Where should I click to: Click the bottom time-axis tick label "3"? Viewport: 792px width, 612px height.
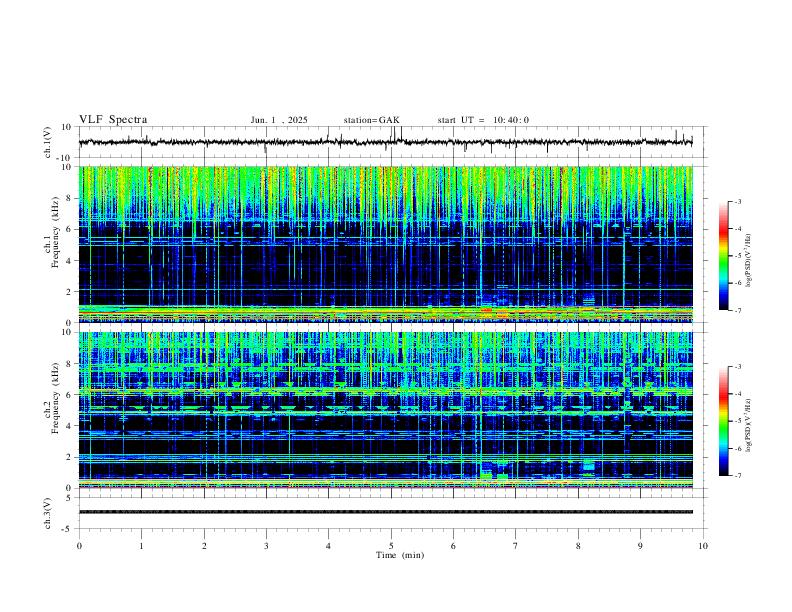click(266, 546)
